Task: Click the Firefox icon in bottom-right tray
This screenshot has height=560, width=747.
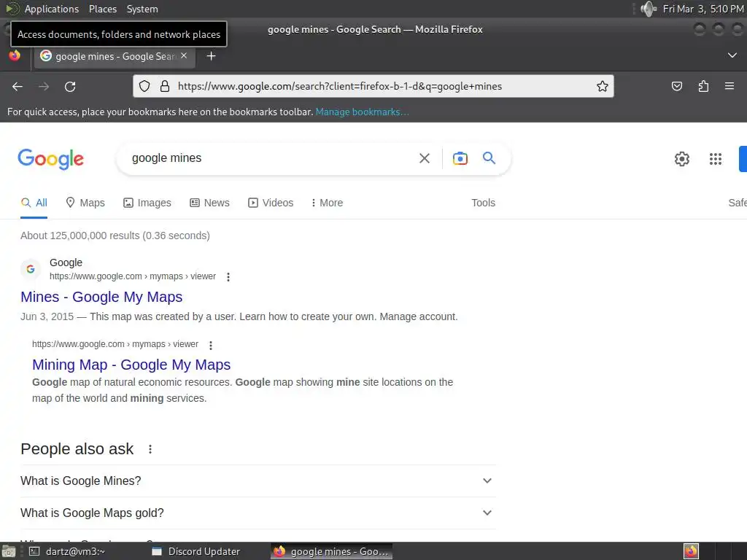Action: pos(691,551)
